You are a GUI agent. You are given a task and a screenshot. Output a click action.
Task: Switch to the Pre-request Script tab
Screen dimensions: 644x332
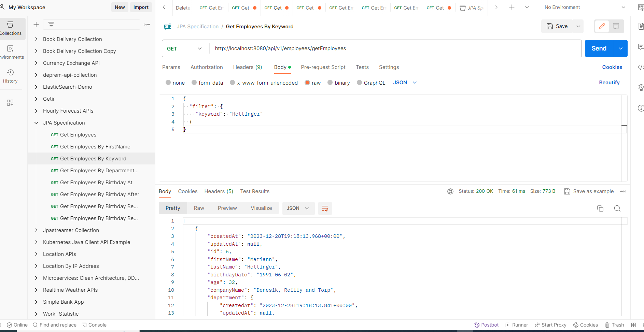[323, 67]
